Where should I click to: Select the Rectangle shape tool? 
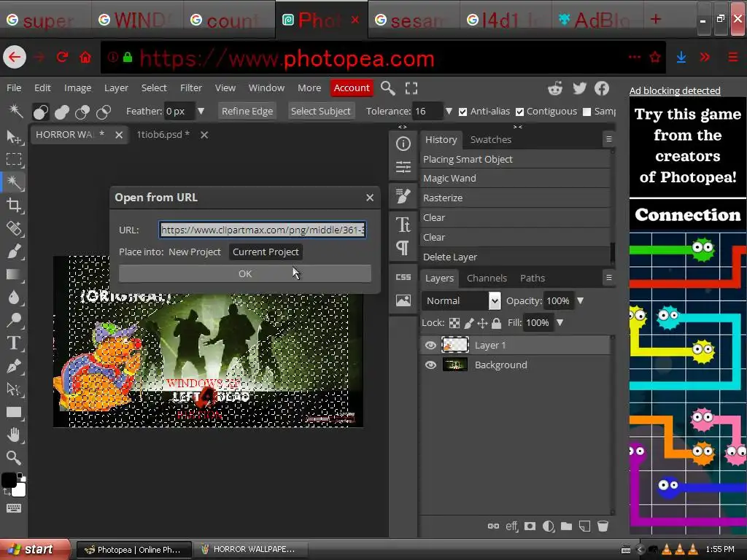[14, 413]
